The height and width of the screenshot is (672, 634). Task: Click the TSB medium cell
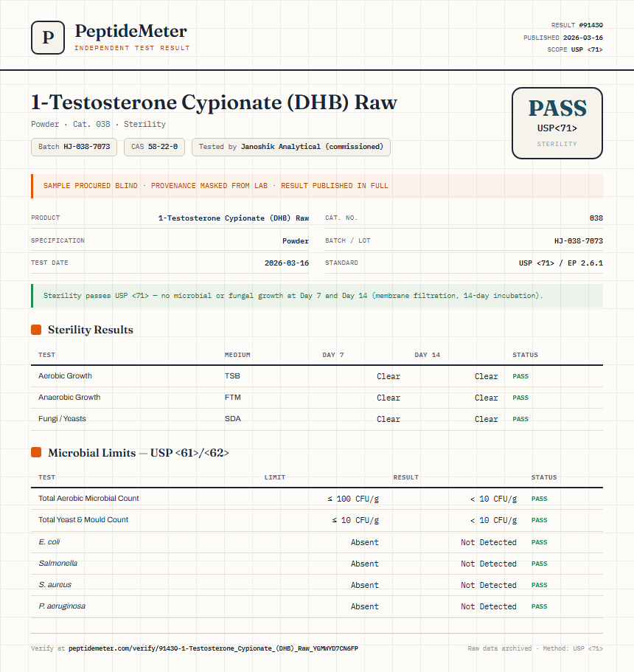tap(232, 376)
